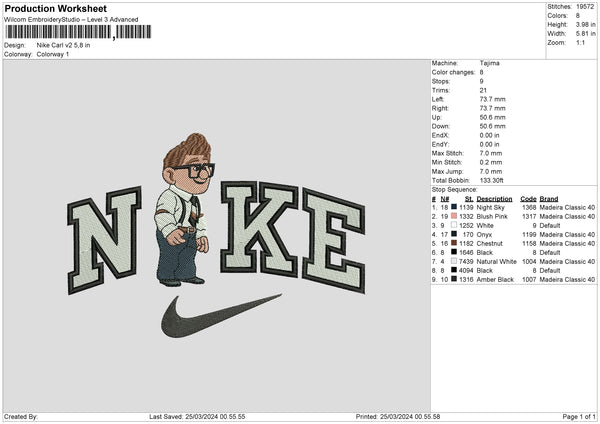Click the Natural White color swatch
Viewport: 600px width, 424px height.
point(454,261)
